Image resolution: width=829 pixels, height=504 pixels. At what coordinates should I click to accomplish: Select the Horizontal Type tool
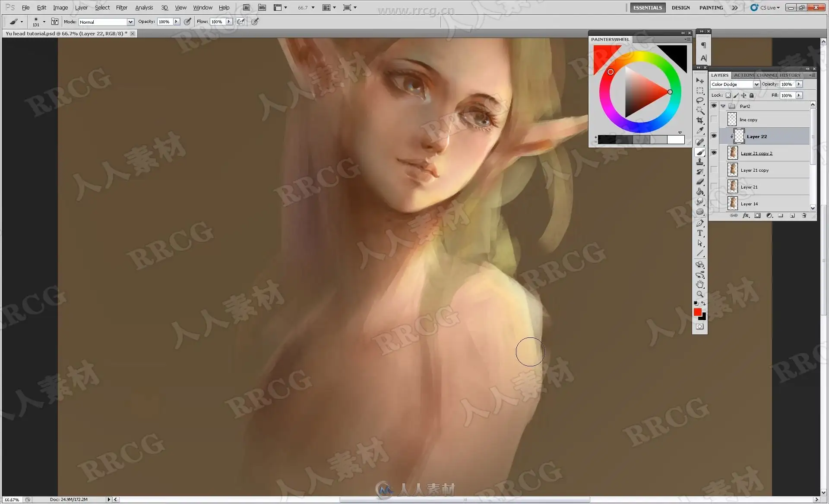click(x=700, y=233)
